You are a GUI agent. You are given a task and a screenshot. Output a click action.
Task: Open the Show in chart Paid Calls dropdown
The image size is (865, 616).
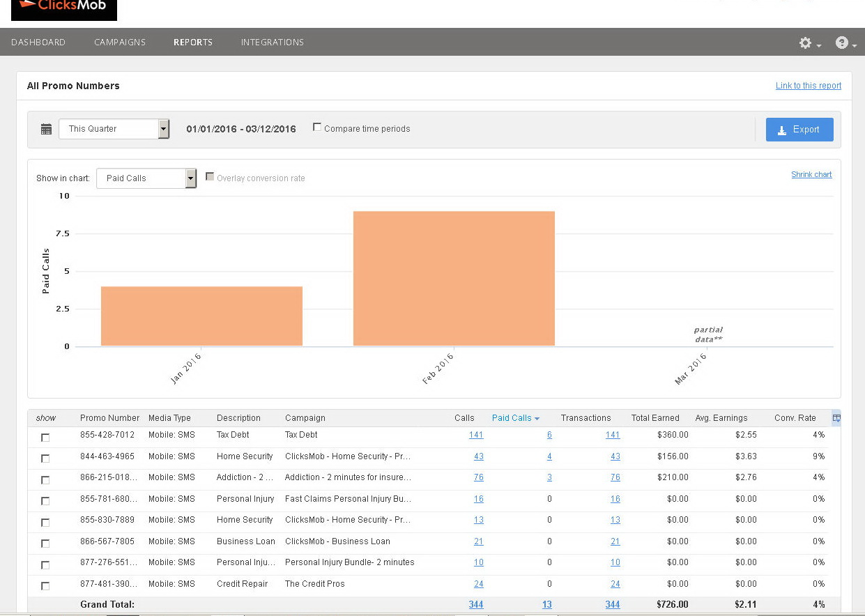[191, 178]
